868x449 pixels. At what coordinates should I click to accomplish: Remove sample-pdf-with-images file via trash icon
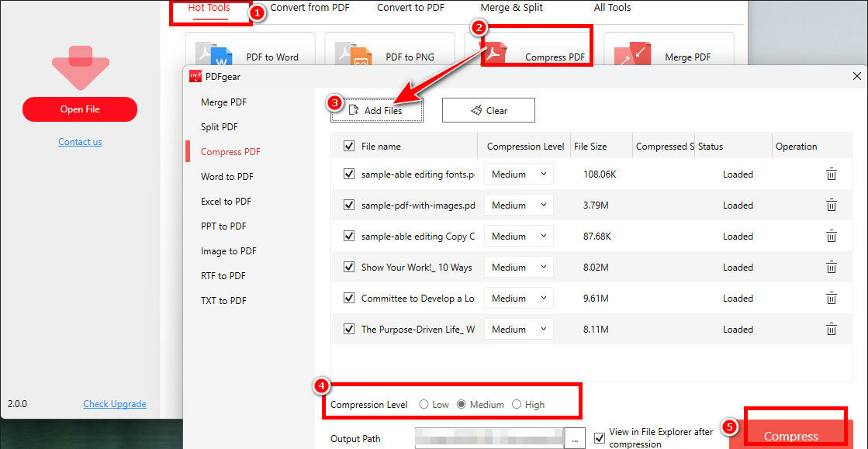click(831, 206)
